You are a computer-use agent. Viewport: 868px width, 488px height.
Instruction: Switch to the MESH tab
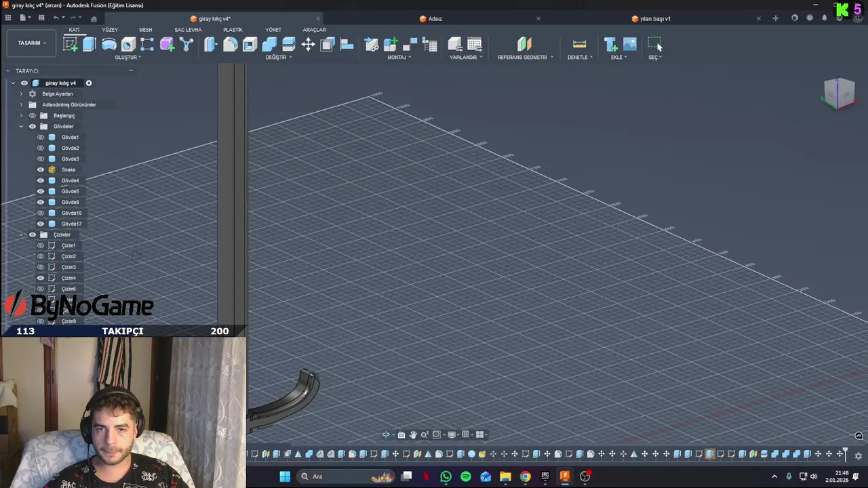click(146, 30)
